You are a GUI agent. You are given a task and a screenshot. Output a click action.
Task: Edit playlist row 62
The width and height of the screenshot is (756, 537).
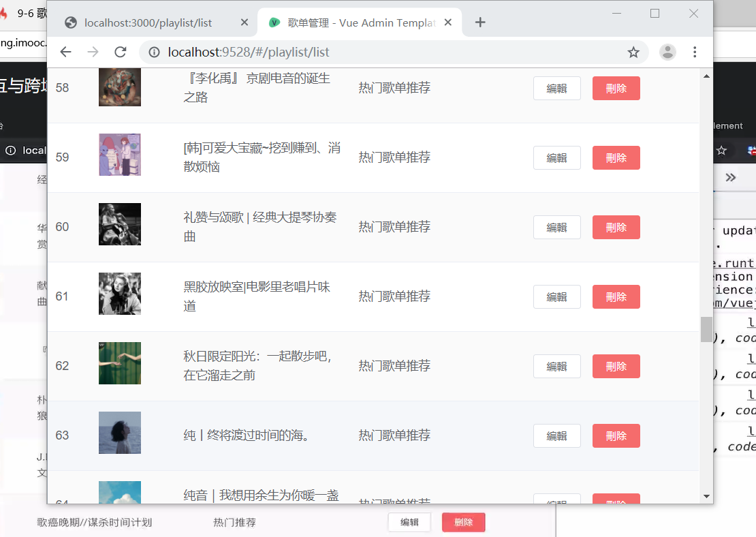(557, 366)
